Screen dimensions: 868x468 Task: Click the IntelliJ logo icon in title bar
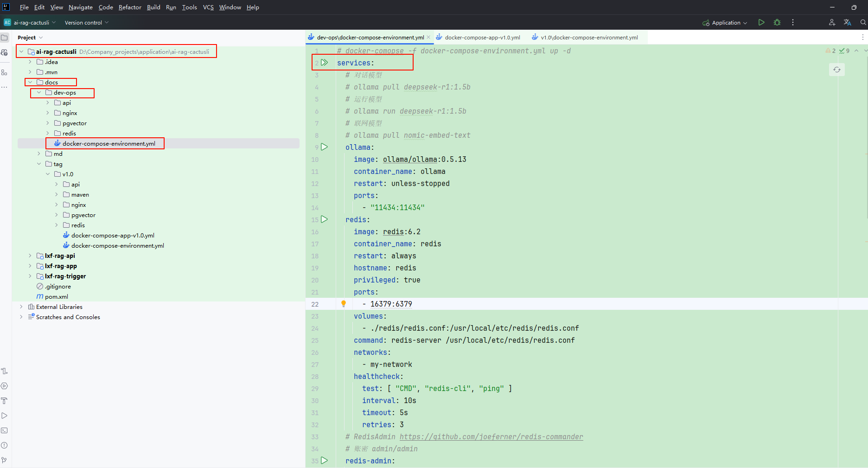[x=6, y=7]
